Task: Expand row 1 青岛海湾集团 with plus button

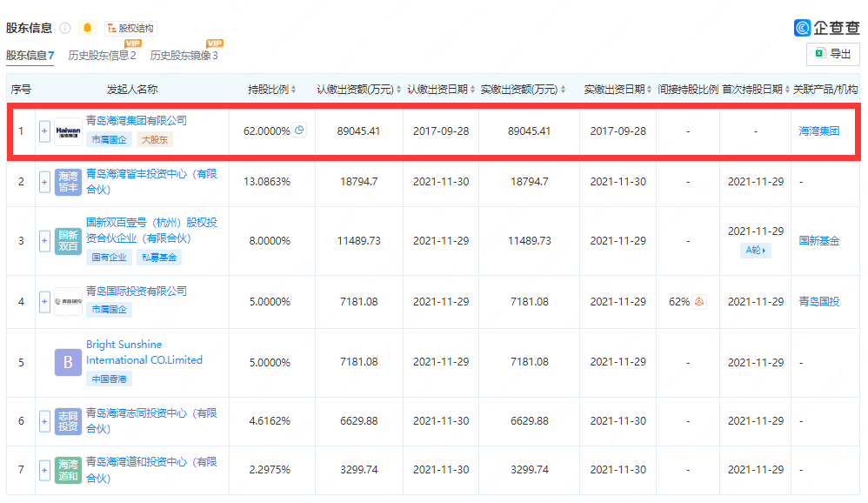Action: coord(44,131)
